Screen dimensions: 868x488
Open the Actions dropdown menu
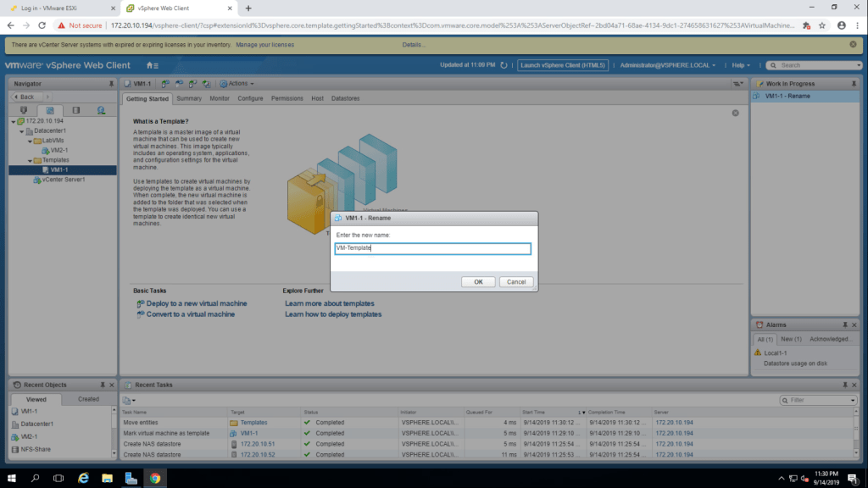point(236,84)
